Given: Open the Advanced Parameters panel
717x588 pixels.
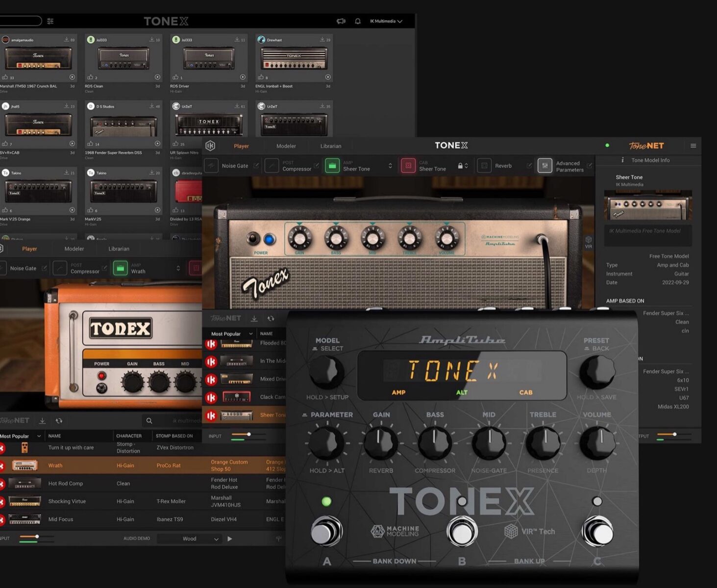Looking at the screenshot, I should pyautogui.click(x=545, y=166).
